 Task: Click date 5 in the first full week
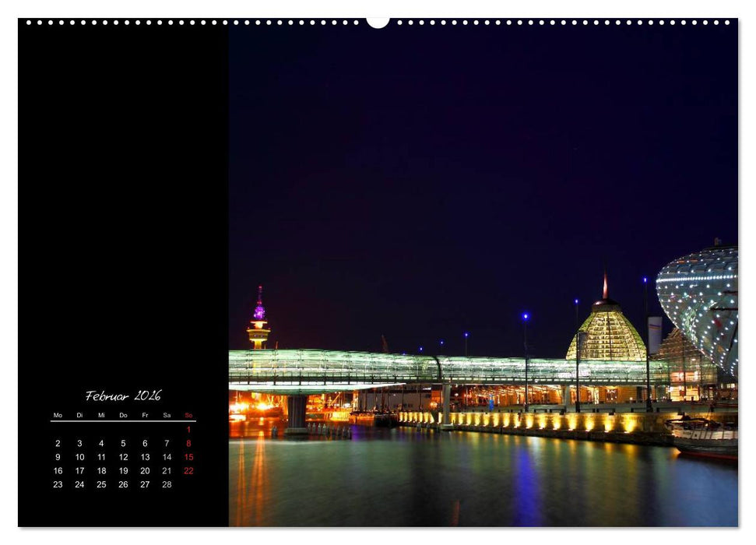pyautogui.click(x=122, y=443)
